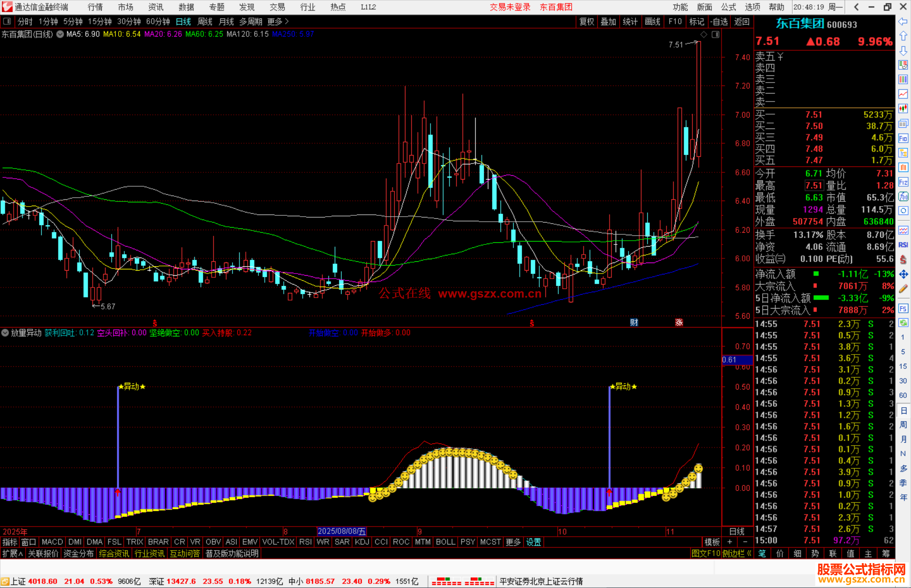This screenshot has height=588, width=911.
Task: Expand the 扩展 bottom panel
Action: 12,553
